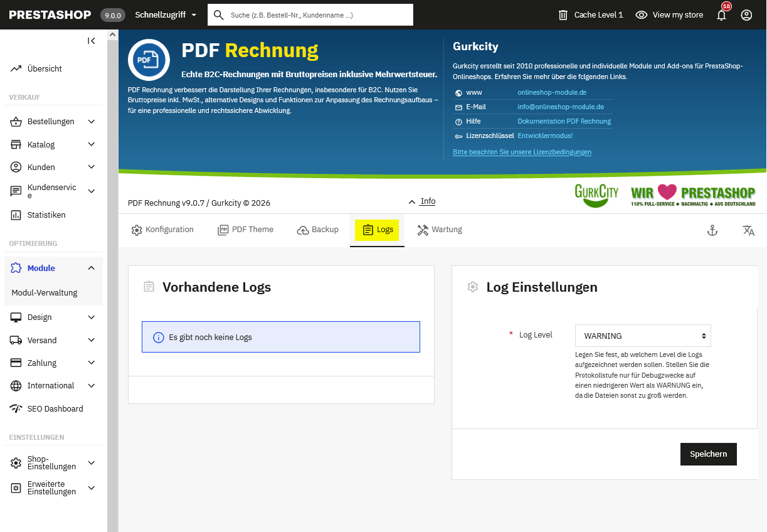
Task: Click the Cache Level trash icon
Action: pos(563,15)
